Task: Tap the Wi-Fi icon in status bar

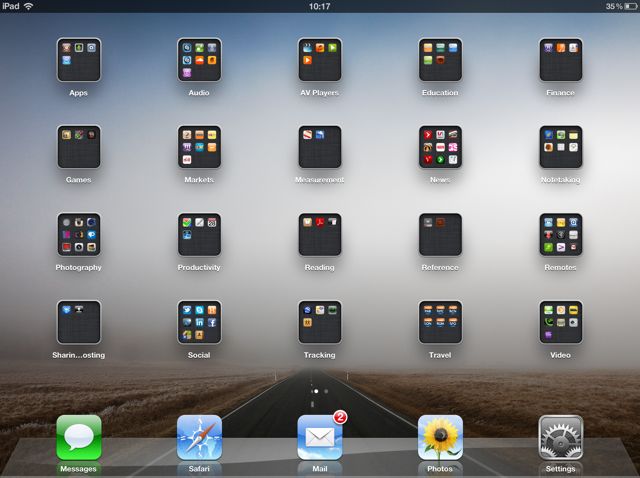Action: pyautogui.click(x=28, y=6)
